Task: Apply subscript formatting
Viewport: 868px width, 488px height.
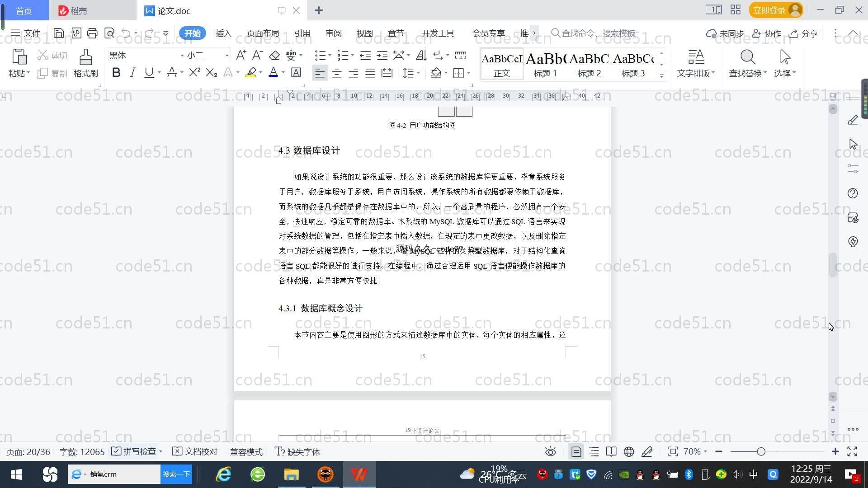Action: pos(212,72)
